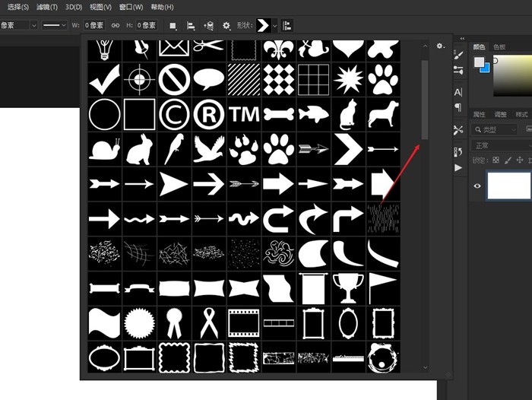Choose the trademark TM shape

pos(245,114)
